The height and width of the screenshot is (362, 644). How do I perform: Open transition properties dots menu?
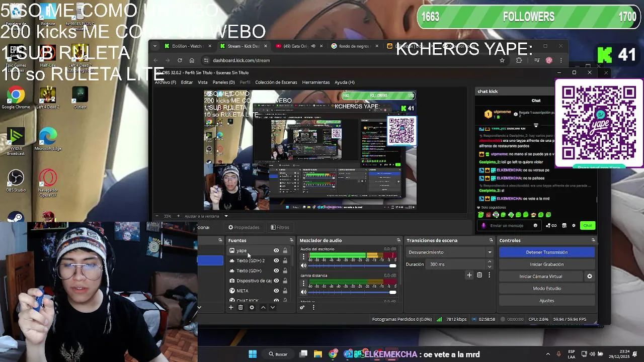tap(489, 275)
